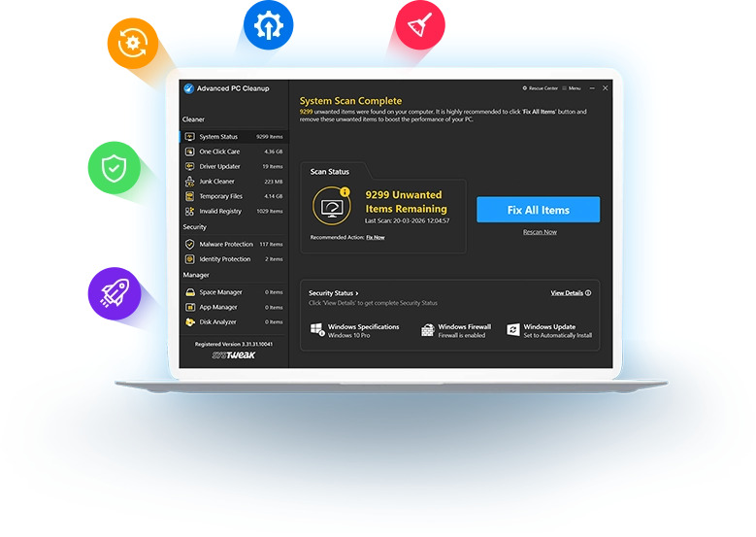Open Space Manager icon
Screen dimensions: 756x537
click(190, 292)
